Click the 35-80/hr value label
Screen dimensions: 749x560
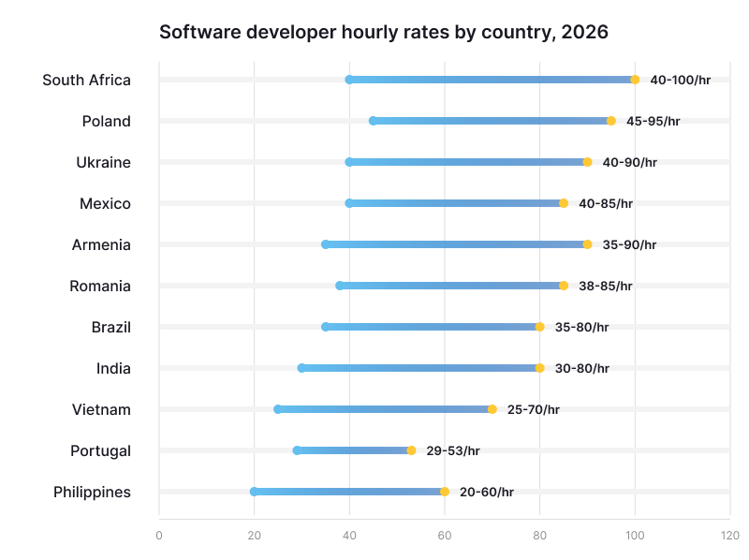pyautogui.click(x=581, y=328)
